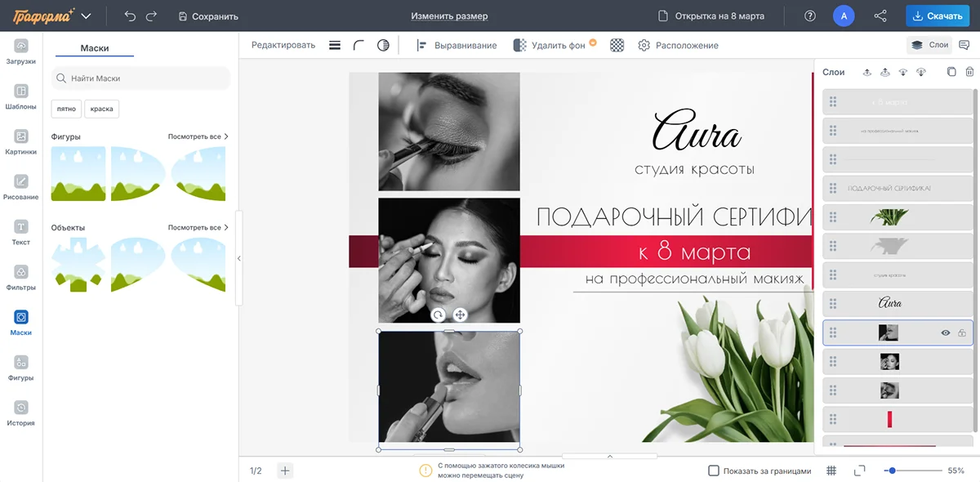Viewport: 980px width, 482px height.
Task: Expand Фигуры with Посмотреть все
Action: [198, 136]
